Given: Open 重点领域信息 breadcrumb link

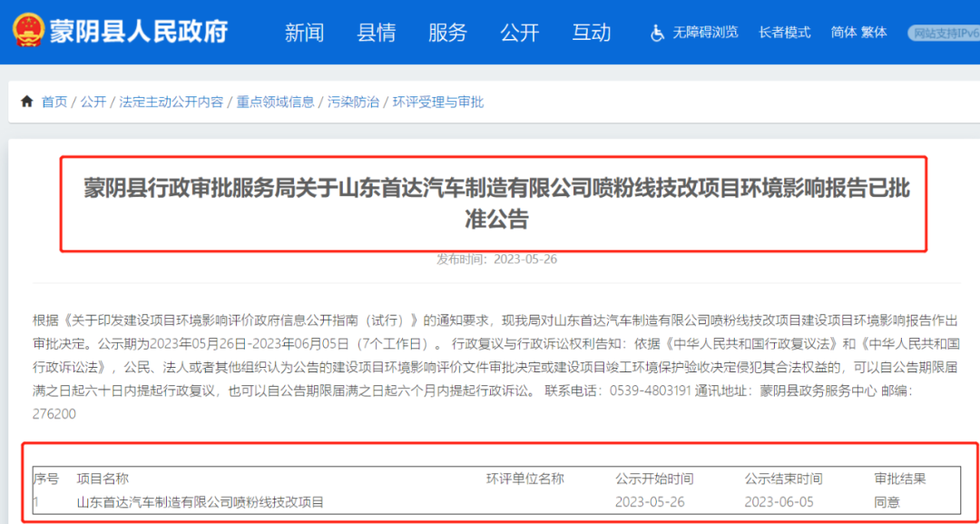Looking at the screenshot, I should 275,102.
